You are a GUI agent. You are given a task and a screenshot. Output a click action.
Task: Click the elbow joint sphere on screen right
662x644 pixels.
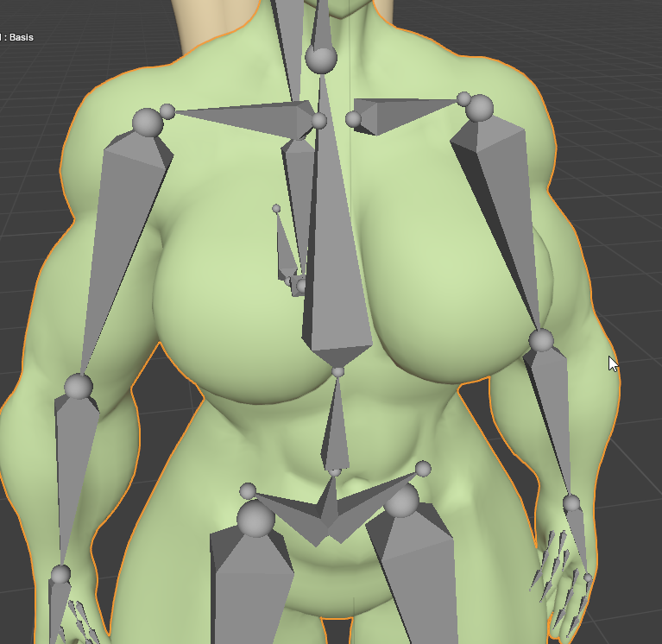(541, 340)
